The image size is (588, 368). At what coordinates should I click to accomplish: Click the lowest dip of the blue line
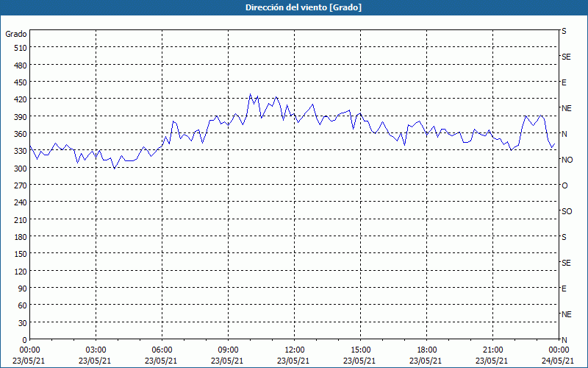(114, 169)
